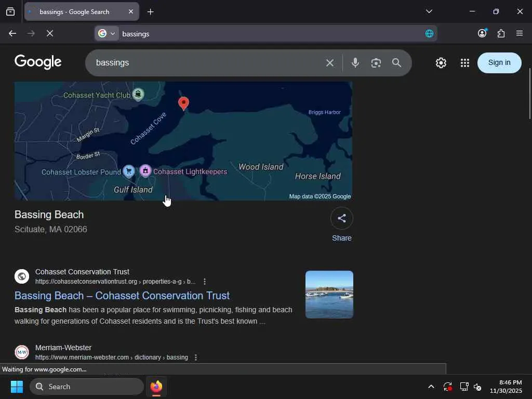Click the red Bassing Beach map pin
The width and height of the screenshot is (532, 399).
point(183,103)
